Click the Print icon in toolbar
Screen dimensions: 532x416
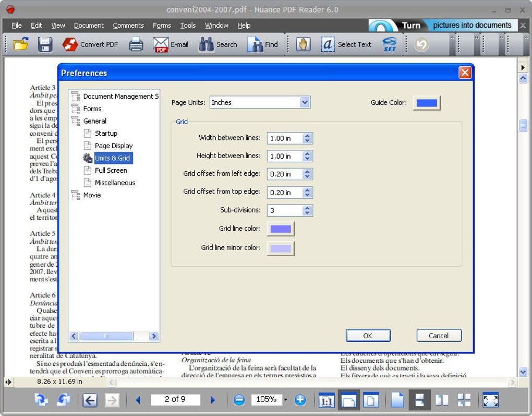pos(136,44)
